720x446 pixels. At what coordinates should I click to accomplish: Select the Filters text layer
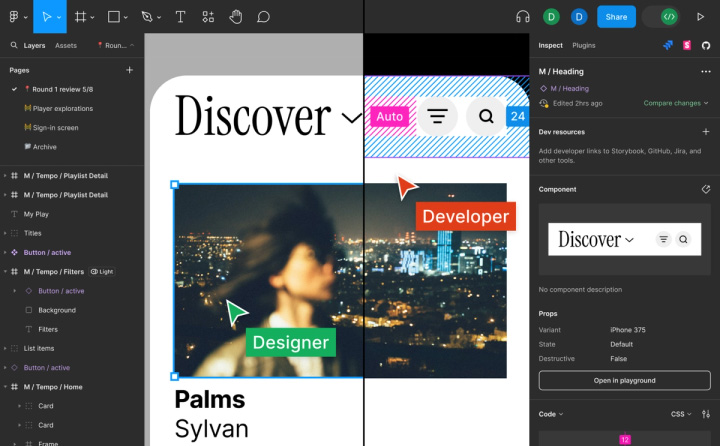click(48, 329)
